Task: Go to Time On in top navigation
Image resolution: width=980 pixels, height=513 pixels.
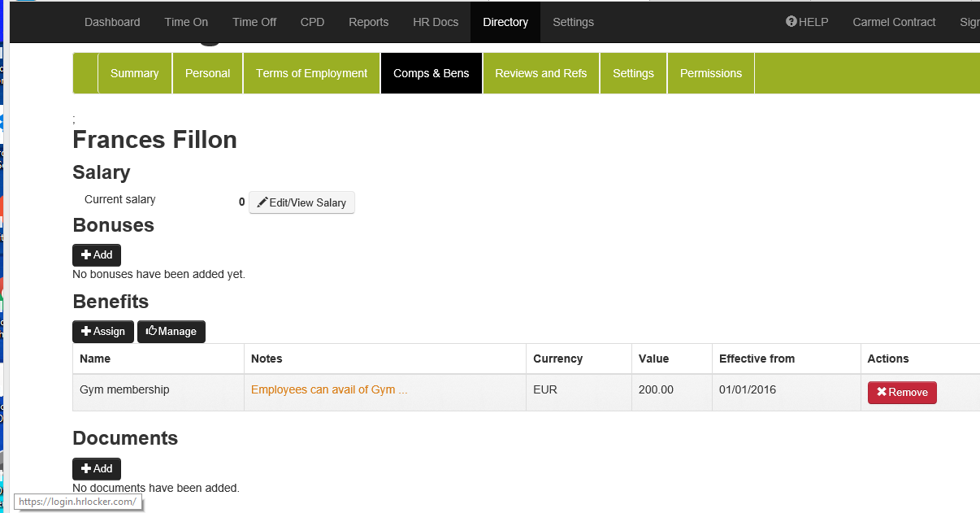Action: click(x=186, y=22)
